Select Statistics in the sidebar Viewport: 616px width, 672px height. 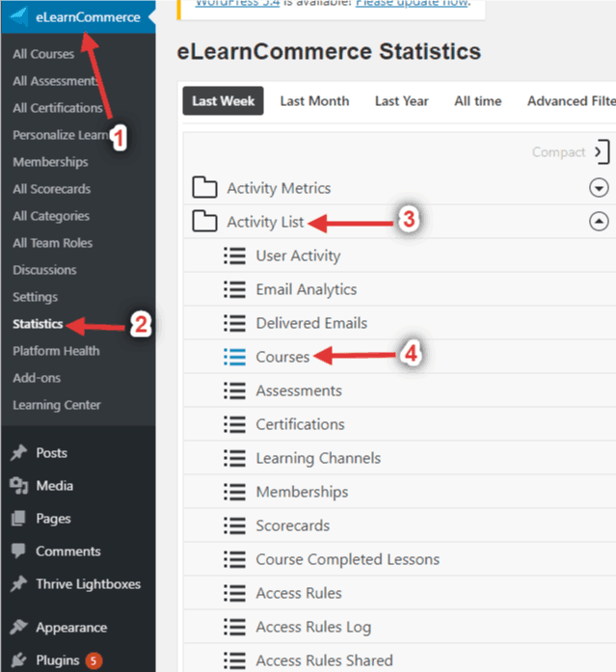coord(38,324)
